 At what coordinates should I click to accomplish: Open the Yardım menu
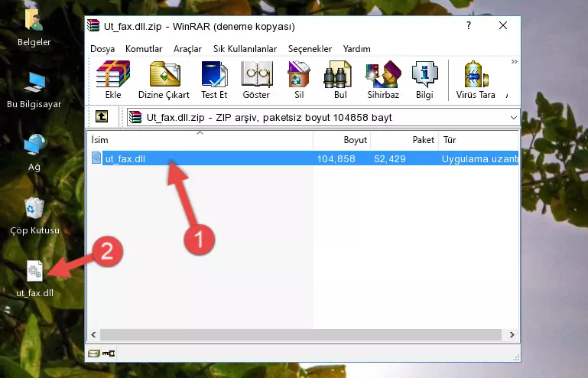pyautogui.click(x=356, y=49)
